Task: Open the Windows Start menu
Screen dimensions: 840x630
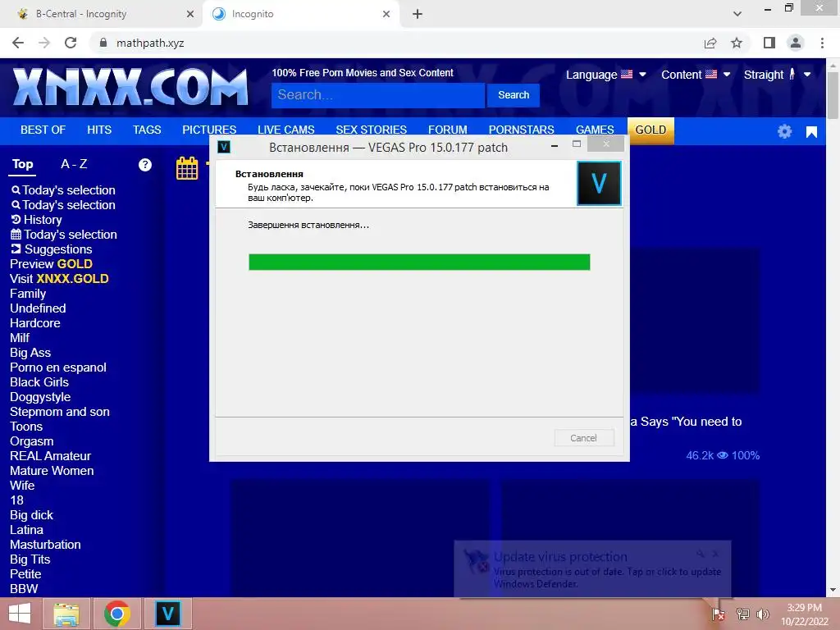Action: 20,614
